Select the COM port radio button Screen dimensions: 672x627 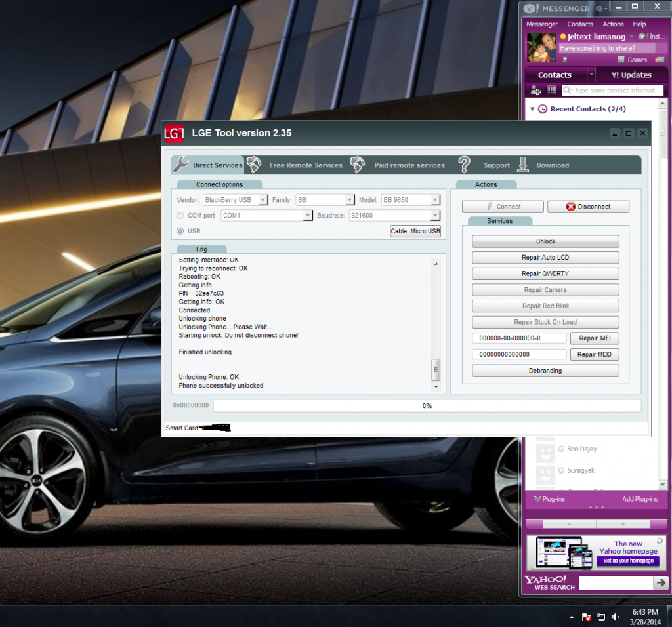coord(180,215)
